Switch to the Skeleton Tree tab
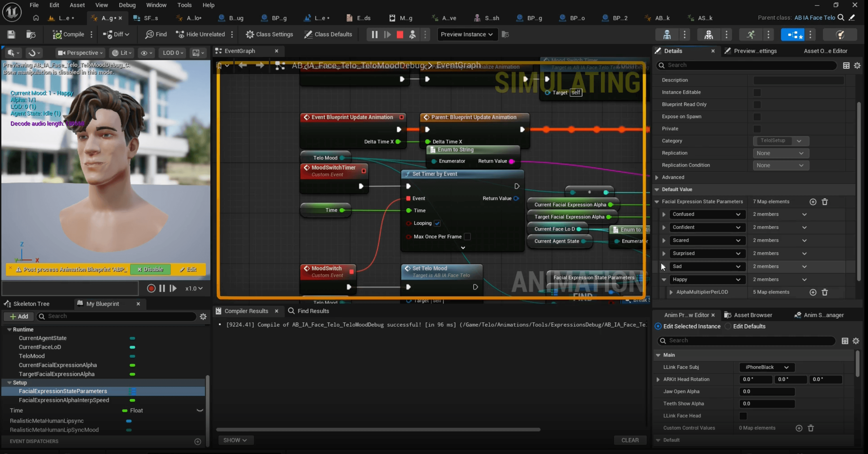 click(27, 304)
